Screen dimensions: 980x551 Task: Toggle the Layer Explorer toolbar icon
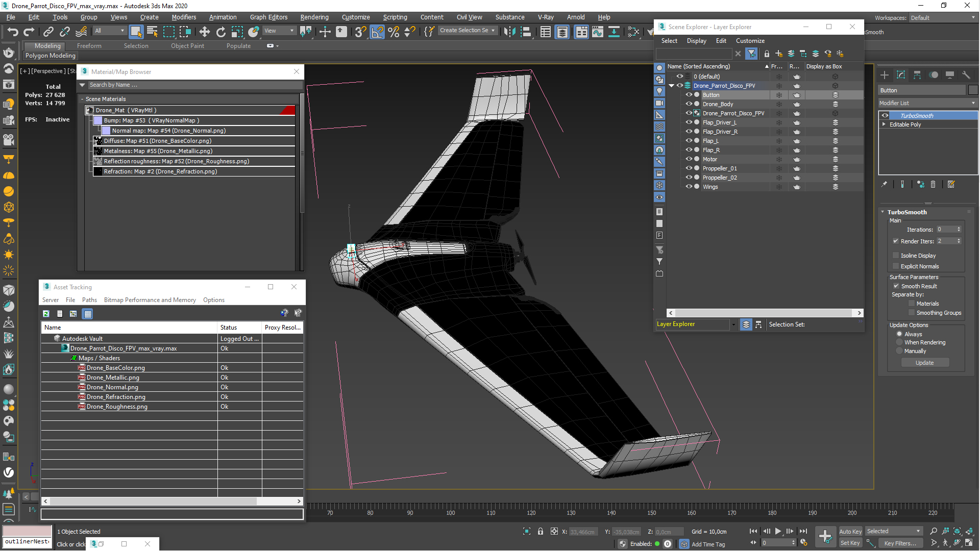[562, 32]
